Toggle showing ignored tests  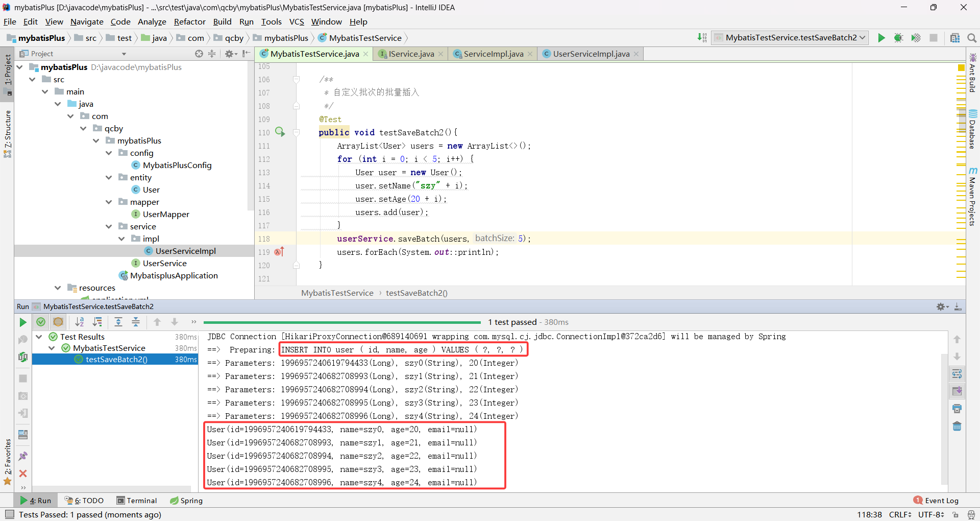pos(58,322)
